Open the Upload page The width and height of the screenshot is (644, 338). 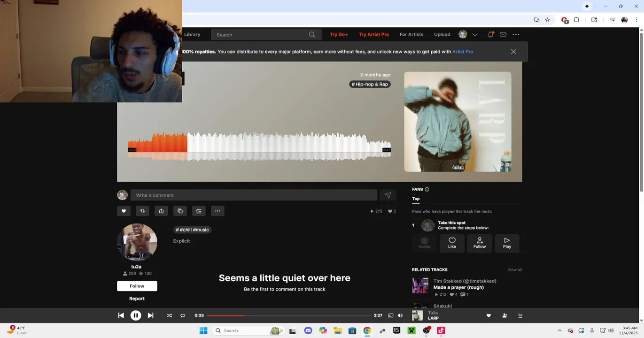point(442,34)
